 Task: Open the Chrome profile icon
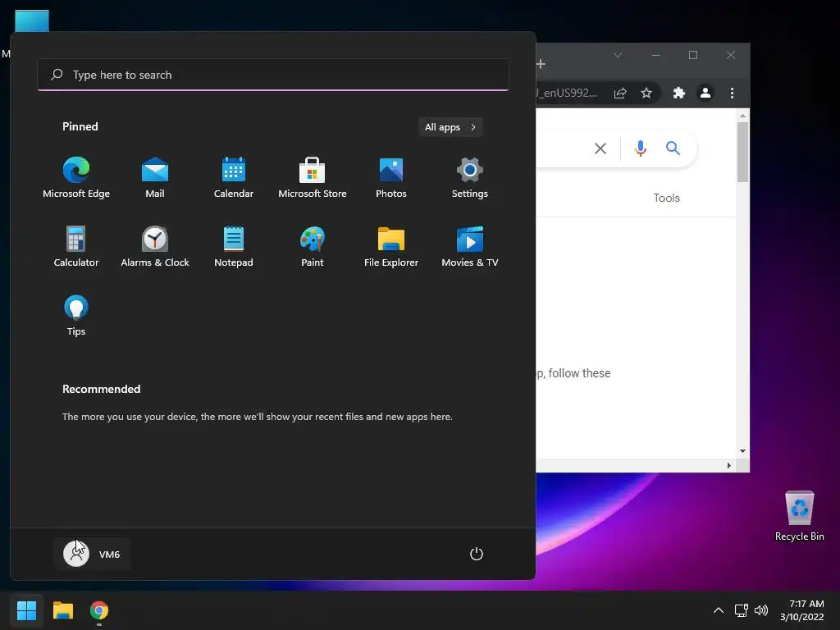tap(705, 94)
